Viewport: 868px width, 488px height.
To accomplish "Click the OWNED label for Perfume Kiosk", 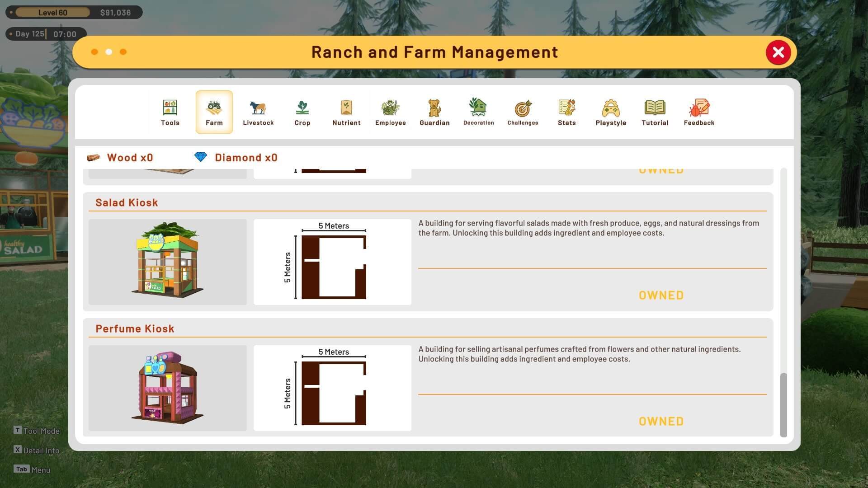I will pyautogui.click(x=661, y=422).
